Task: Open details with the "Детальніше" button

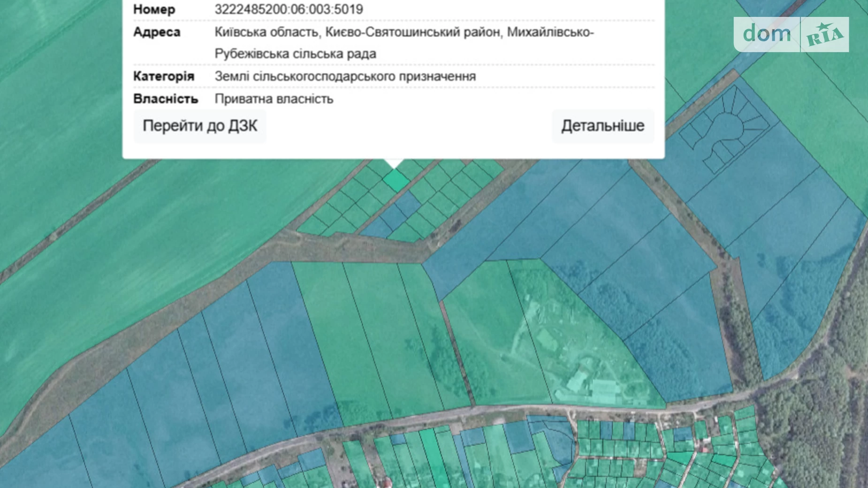Action: click(x=602, y=126)
